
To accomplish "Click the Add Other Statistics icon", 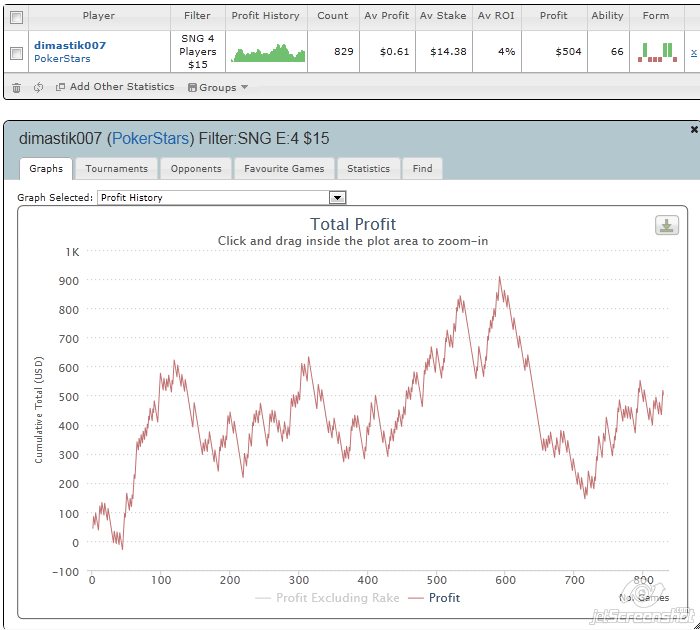I will pos(60,88).
